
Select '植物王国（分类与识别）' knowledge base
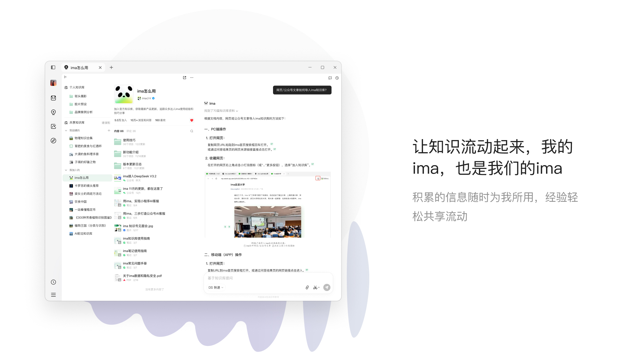88,226
